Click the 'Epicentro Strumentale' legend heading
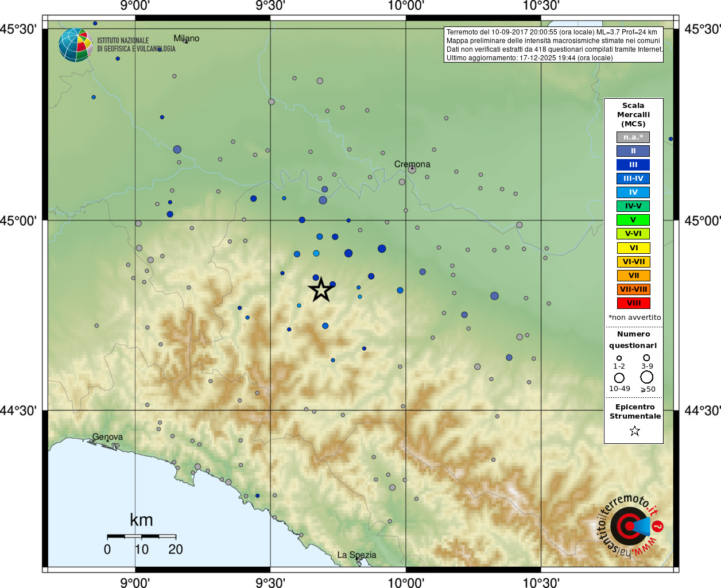721x588 pixels. coord(635,412)
